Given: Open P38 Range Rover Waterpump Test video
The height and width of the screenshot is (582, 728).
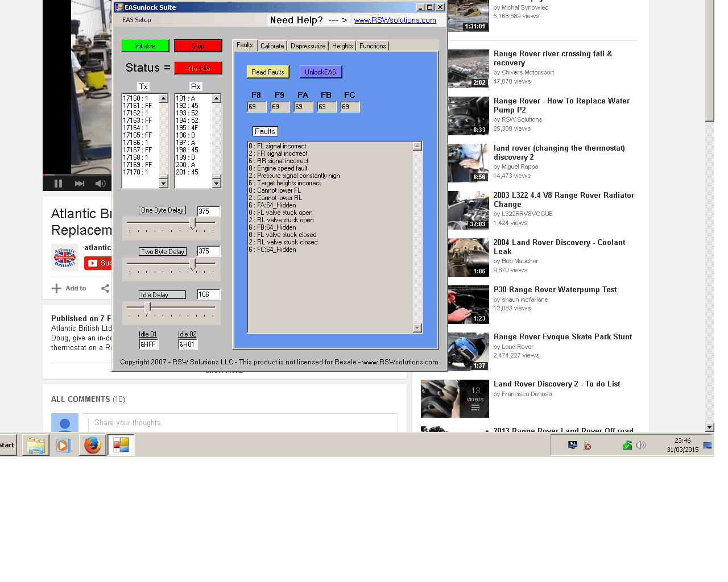Looking at the screenshot, I should (555, 289).
